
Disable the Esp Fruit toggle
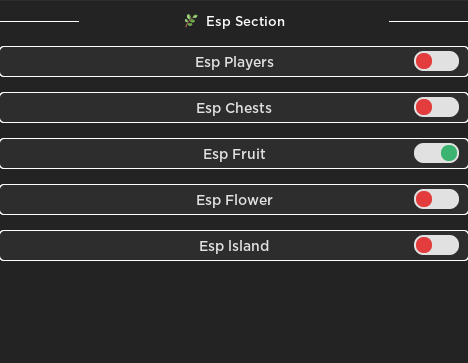(x=436, y=153)
